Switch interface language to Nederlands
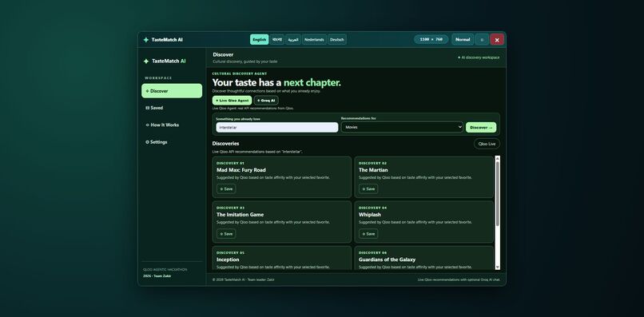644x317 pixels. click(314, 40)
